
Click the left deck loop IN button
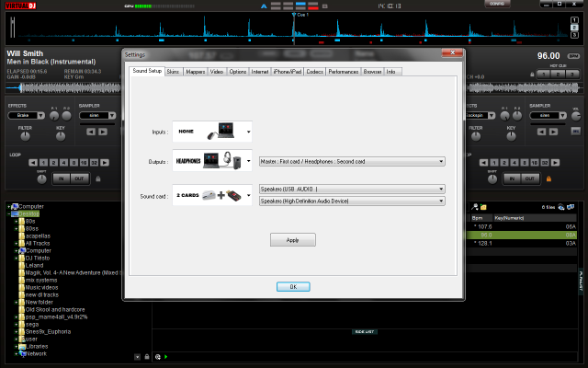(62, 178)
